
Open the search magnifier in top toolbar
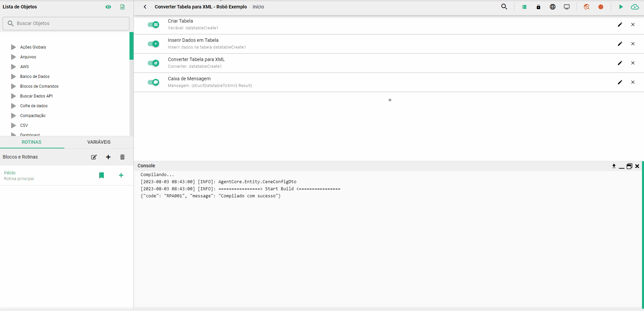pyautogui.click(x=504, y=7)
